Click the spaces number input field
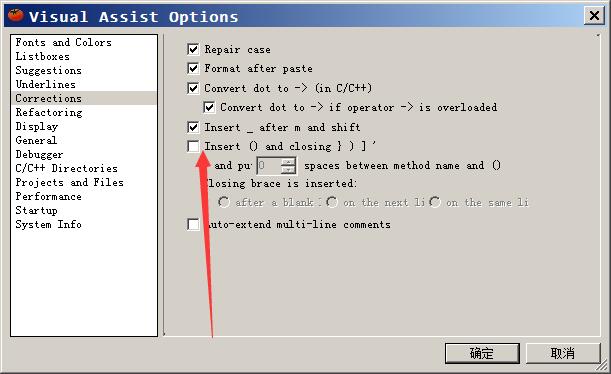Viewport: 611px width, 374px height. 269,166
